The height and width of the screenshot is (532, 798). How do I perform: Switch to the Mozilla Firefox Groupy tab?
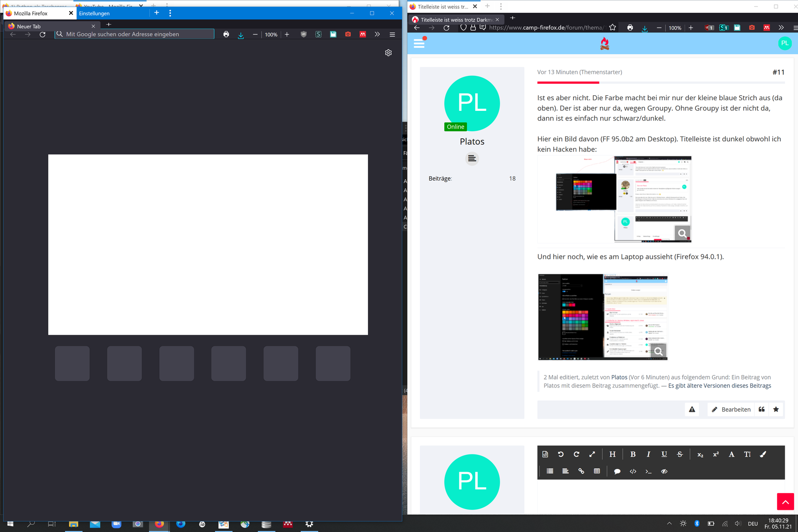(39, 13)
